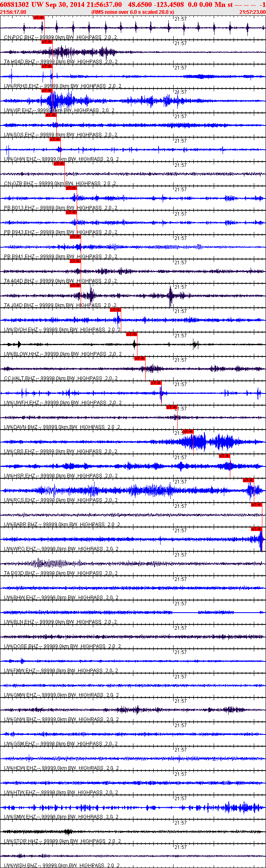Click the 21:57 minute label on the CN.PGC trace

(181, 19)
